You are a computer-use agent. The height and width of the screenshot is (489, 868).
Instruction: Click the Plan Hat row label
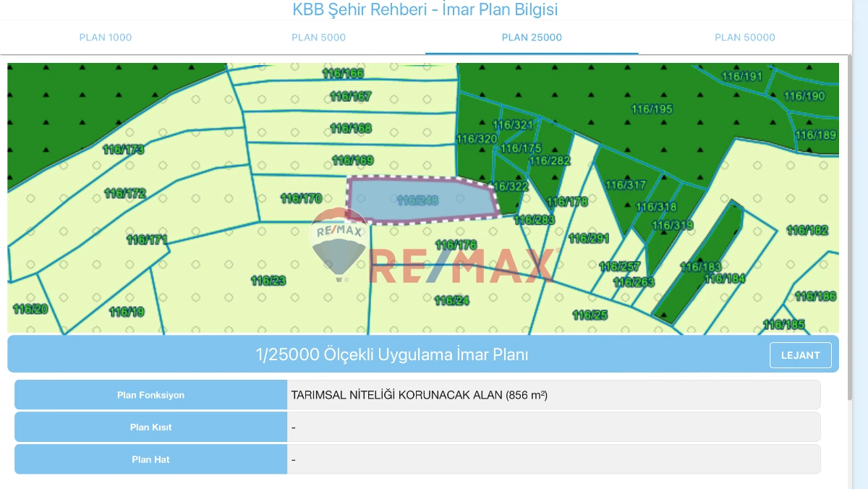[x=150, y=459]
